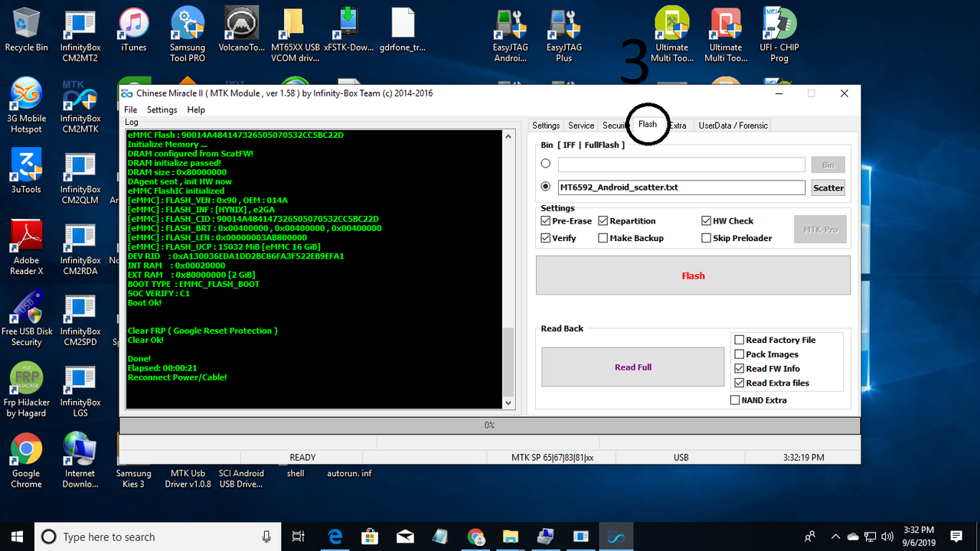Click the red Flash button
The width and height of the screenshot is (980, 551).
coord(693,275)
